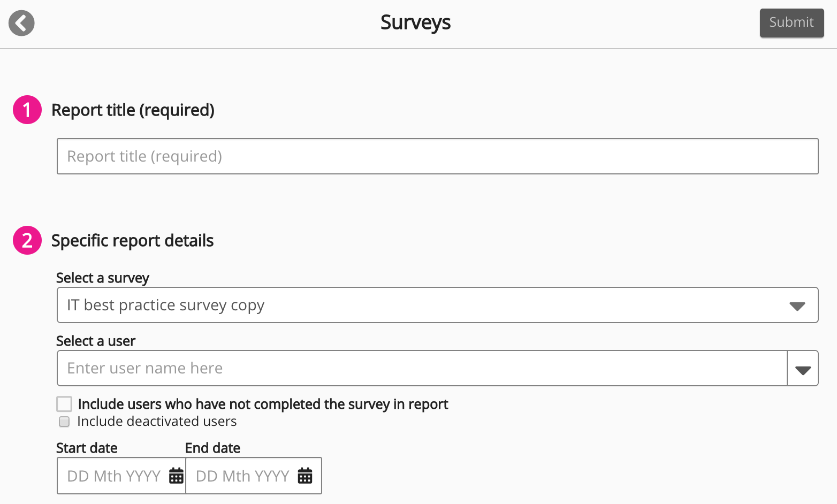Enable 'Include users who have not completed the survey'
837x504 pixels.
coord(64,404)
